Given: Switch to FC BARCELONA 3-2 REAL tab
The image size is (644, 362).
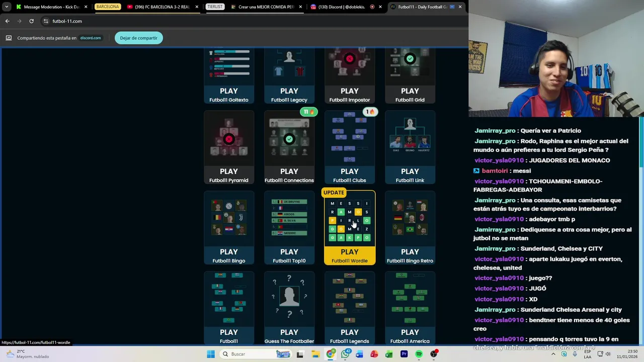Looking at the screenshot, I should click(x=162, y=7).
